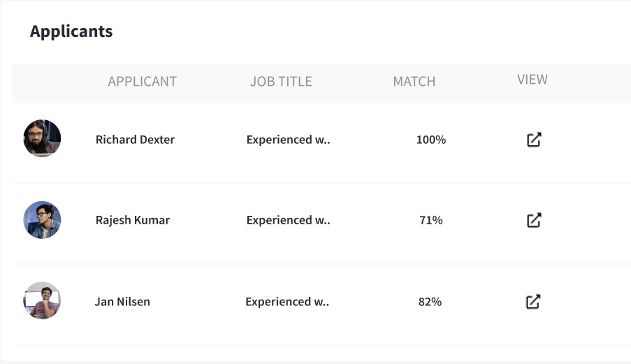
Task: Click the VIEW column header
Action: tap(532, 80)
